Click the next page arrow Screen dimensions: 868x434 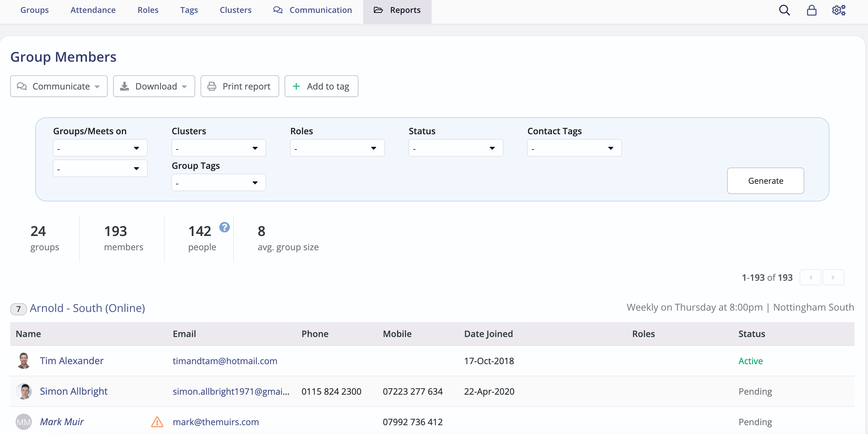click(833, 277)
